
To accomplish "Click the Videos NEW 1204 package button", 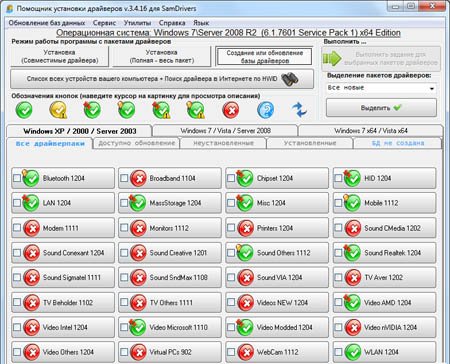I will point(277,302).
